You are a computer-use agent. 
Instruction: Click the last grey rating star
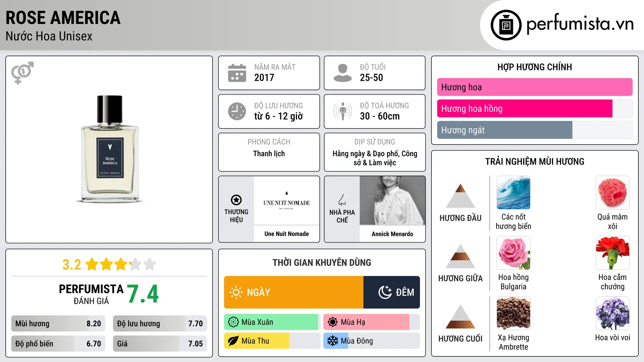tap(150, 264)
